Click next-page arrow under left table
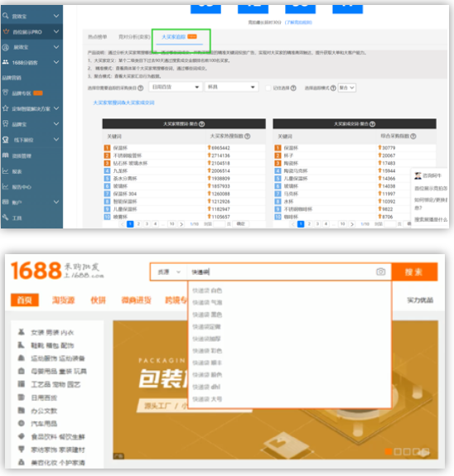 click(x=181, y=224)
